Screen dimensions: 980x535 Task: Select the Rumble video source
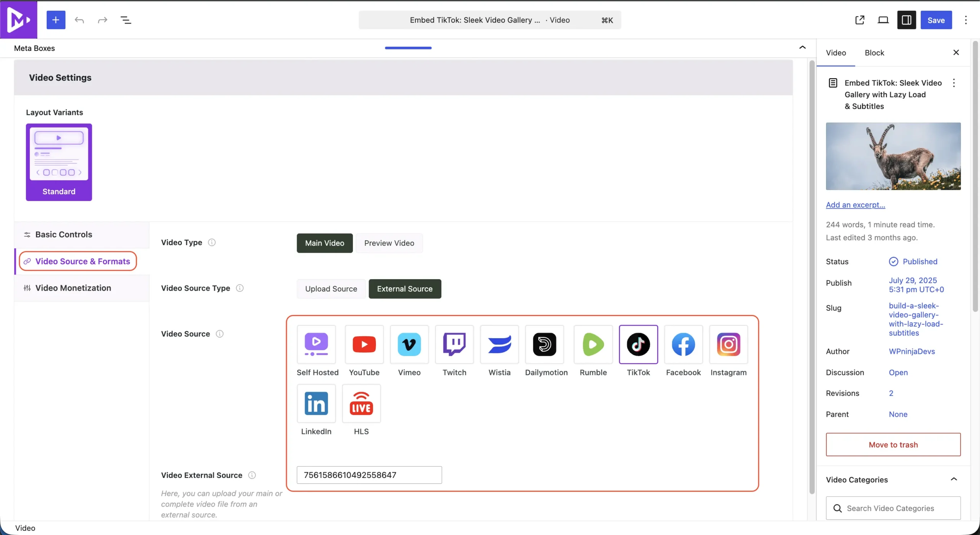click(593, 344)
